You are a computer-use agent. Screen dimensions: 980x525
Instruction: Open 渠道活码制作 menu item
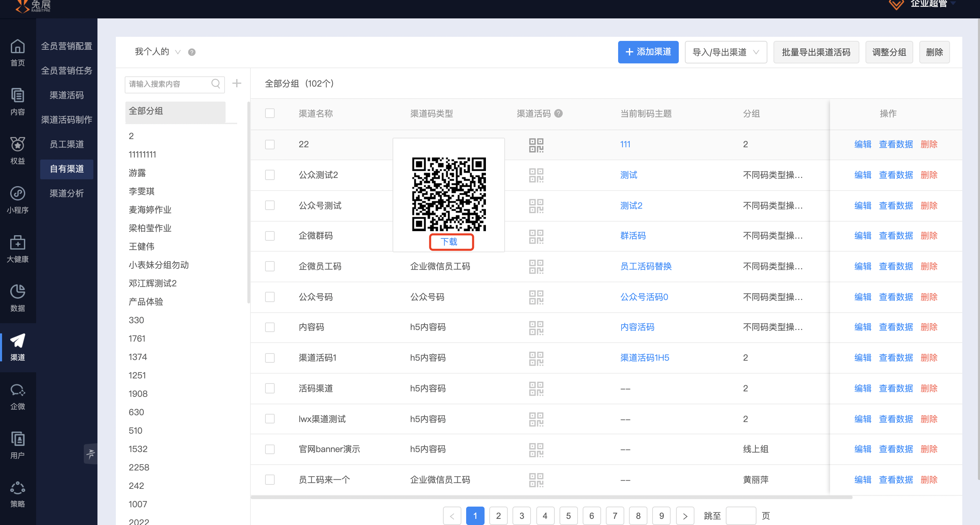click(x=66, y=120)
